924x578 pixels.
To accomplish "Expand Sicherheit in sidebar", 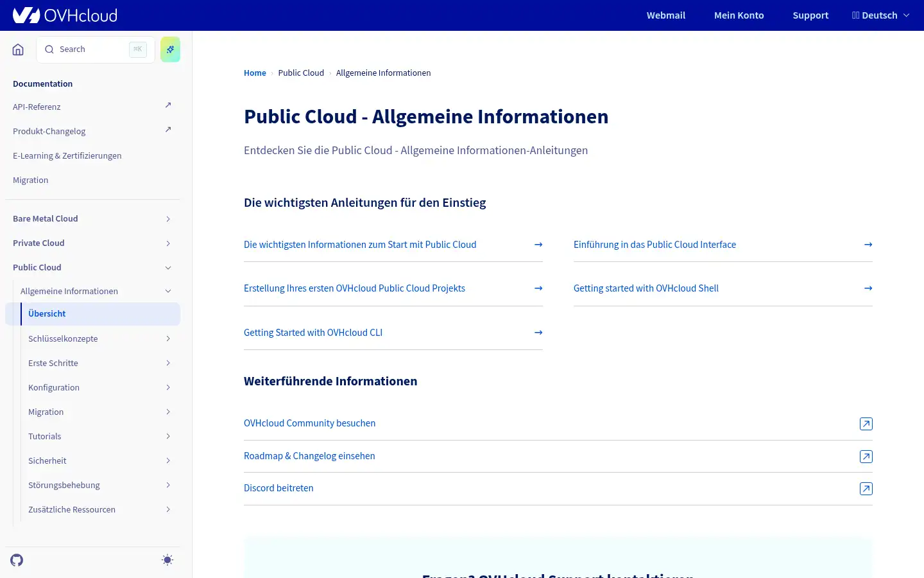I will 168,461.
